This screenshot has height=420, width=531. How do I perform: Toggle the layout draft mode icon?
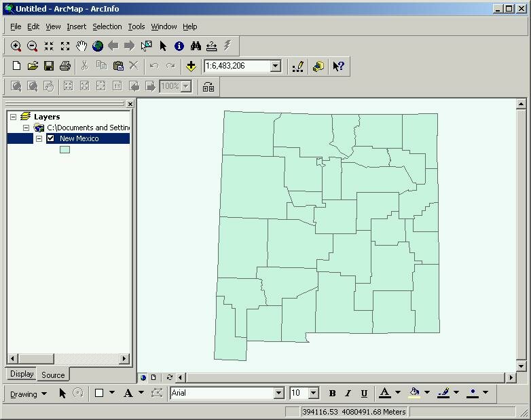point(208,88)
